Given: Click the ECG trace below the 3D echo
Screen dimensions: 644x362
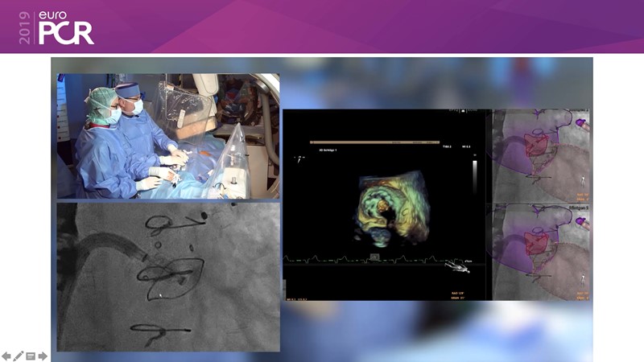Looking at the screenshot, I should (338, 258).
